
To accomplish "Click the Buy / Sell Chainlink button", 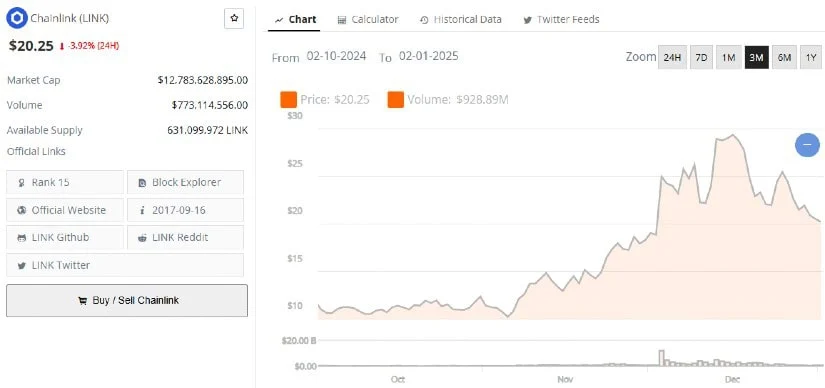I will click(127, 301).
